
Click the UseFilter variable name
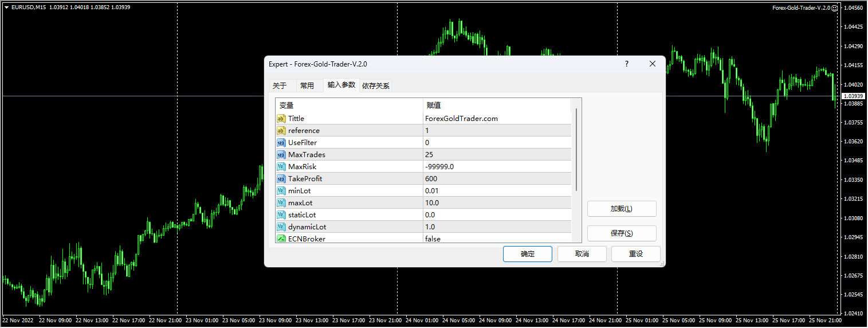tap(303, 143)
